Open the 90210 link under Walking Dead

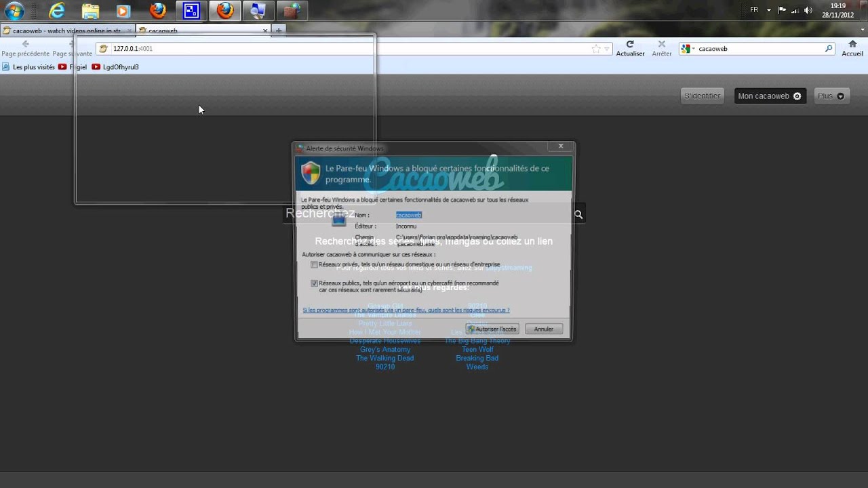tap(385, 367)
